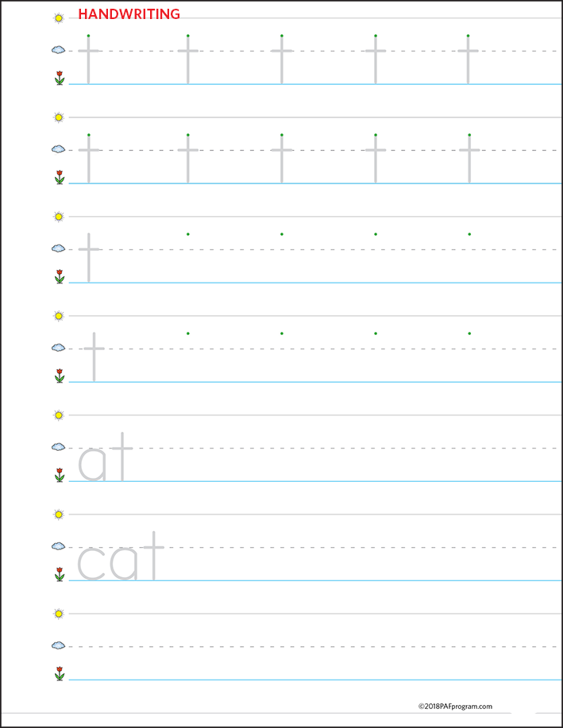
Task: Click the cloud icon on the first row
Action: [58, 50]
